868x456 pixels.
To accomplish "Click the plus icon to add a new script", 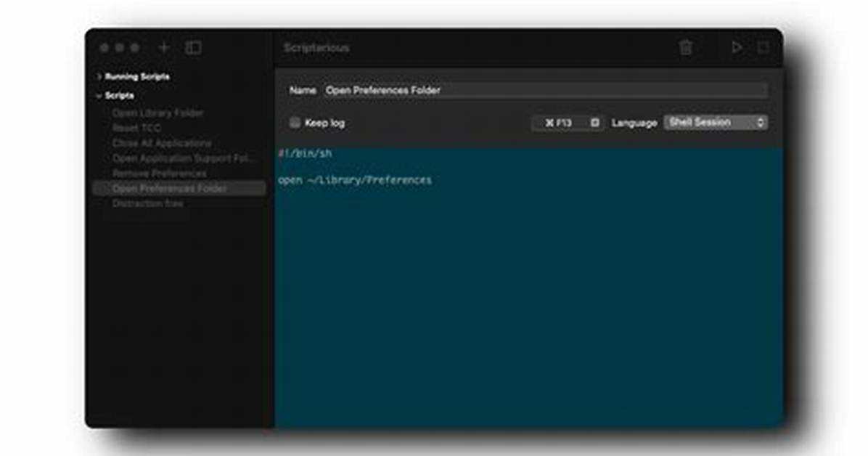I will (x=164, y=48).
